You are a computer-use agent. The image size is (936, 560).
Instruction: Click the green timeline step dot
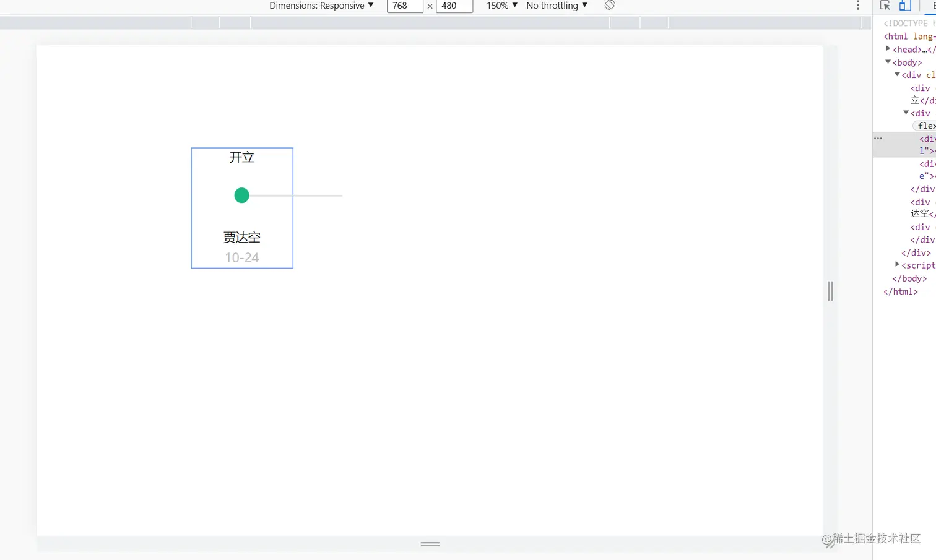[x=241, y=196]
